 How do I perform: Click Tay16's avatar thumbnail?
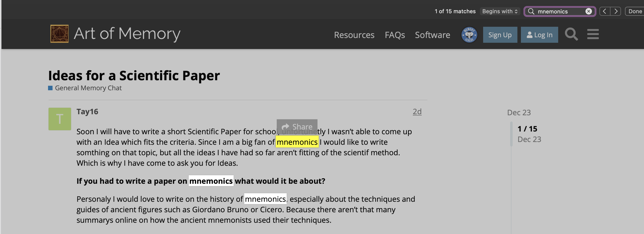click(x=60, y=119)
